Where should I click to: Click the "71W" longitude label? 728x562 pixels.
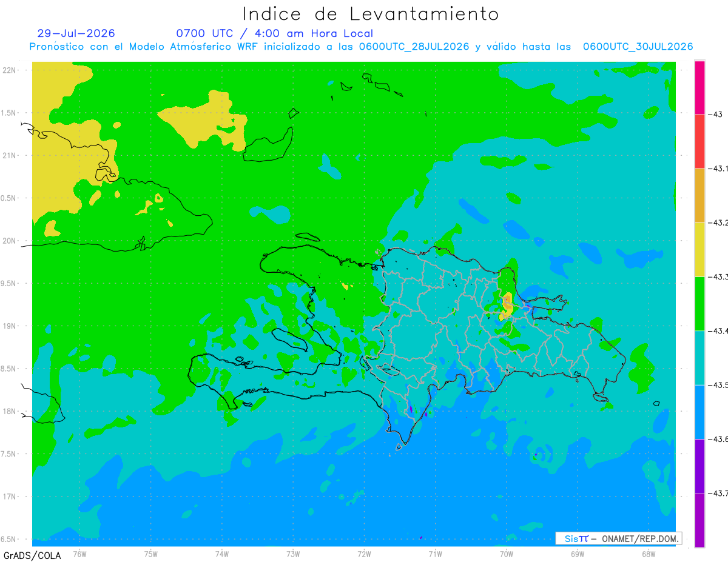coord(435,554)
